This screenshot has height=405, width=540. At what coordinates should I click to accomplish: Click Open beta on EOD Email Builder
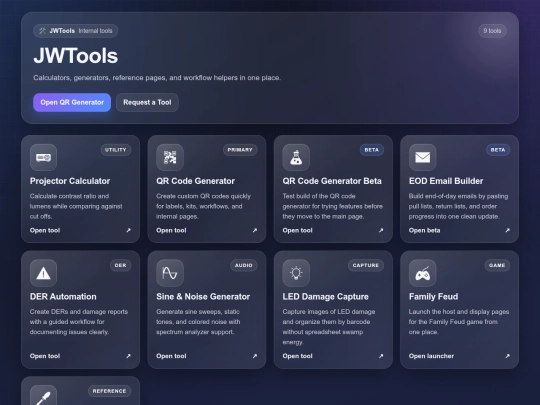(424, 230)
